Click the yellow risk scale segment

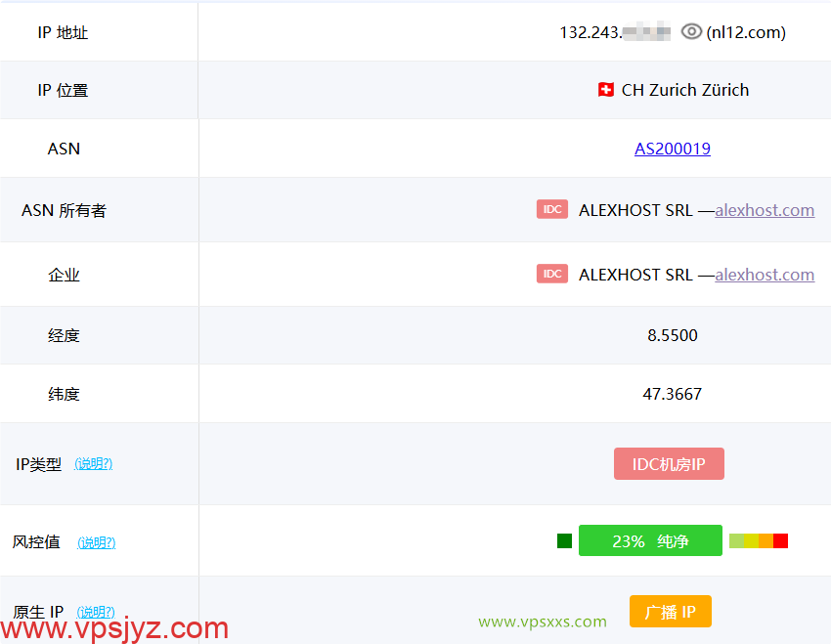coord(752,540)
